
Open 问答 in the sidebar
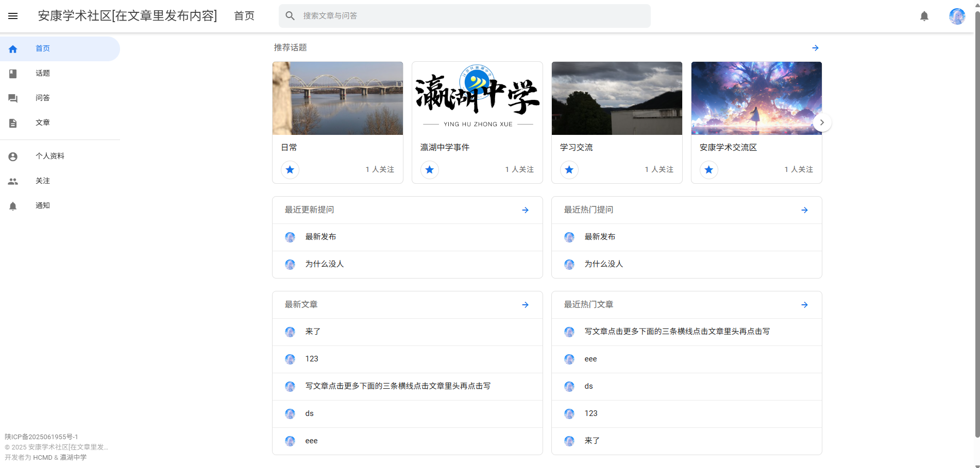coord(60,98)
